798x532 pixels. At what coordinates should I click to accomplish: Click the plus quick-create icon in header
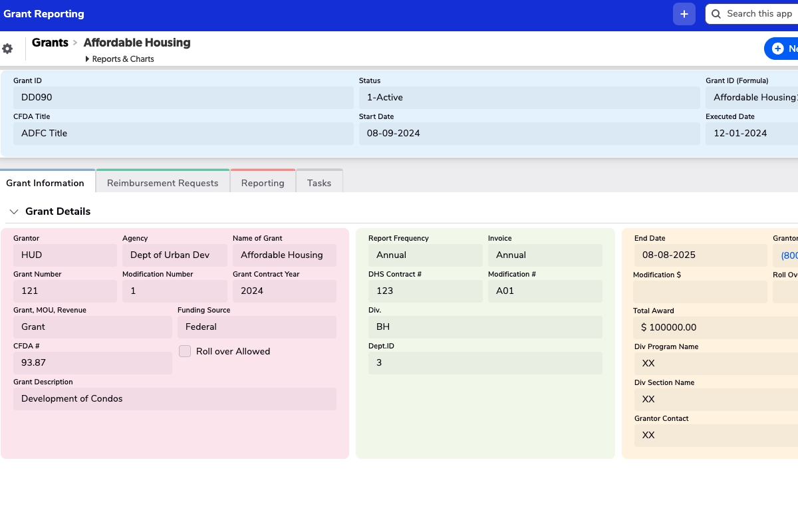coord(684,14)
